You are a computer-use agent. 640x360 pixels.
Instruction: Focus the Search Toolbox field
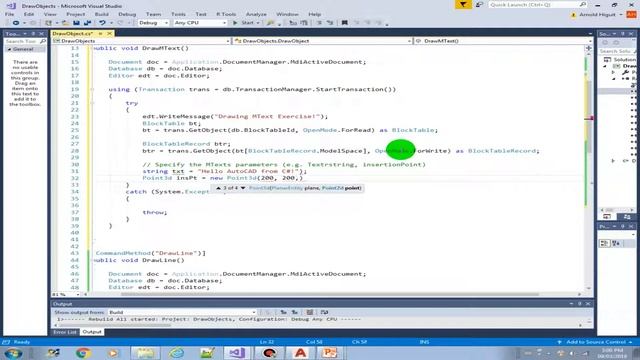coord(24,41)
